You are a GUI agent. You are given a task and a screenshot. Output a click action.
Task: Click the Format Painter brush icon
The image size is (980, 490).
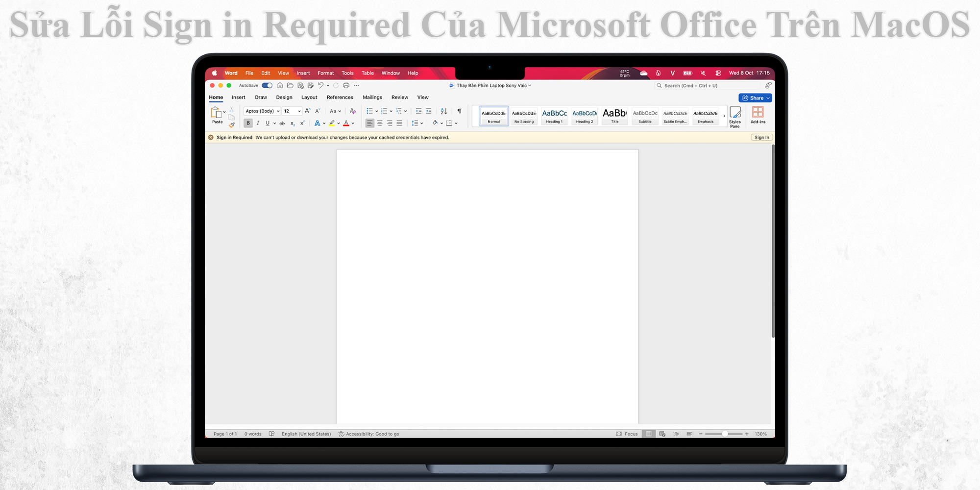pos(232,125)
